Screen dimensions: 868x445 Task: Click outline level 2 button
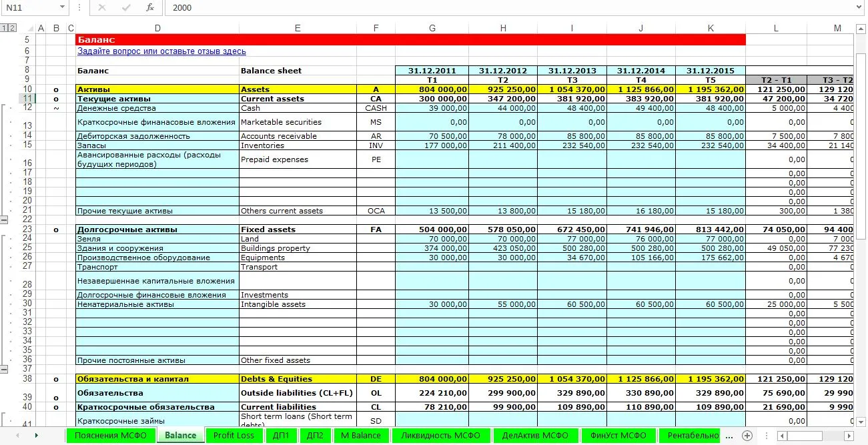[x=12, y=28]
